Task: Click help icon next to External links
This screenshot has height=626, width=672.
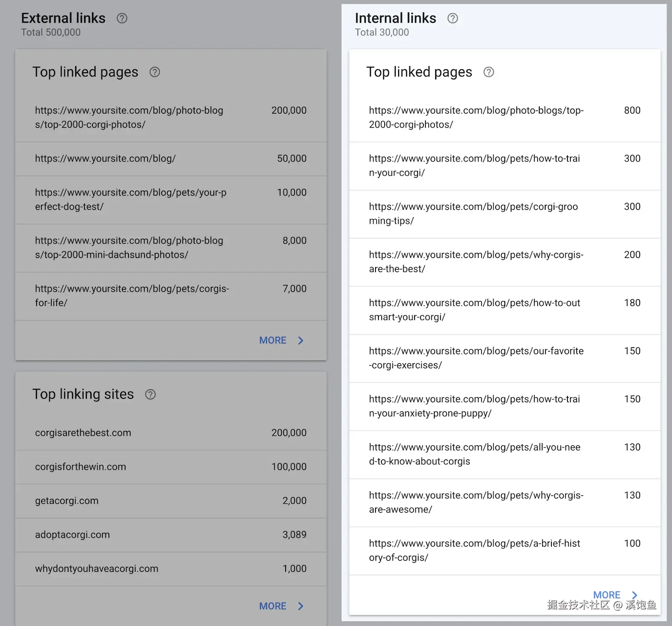Action: [x=122, y=18]
